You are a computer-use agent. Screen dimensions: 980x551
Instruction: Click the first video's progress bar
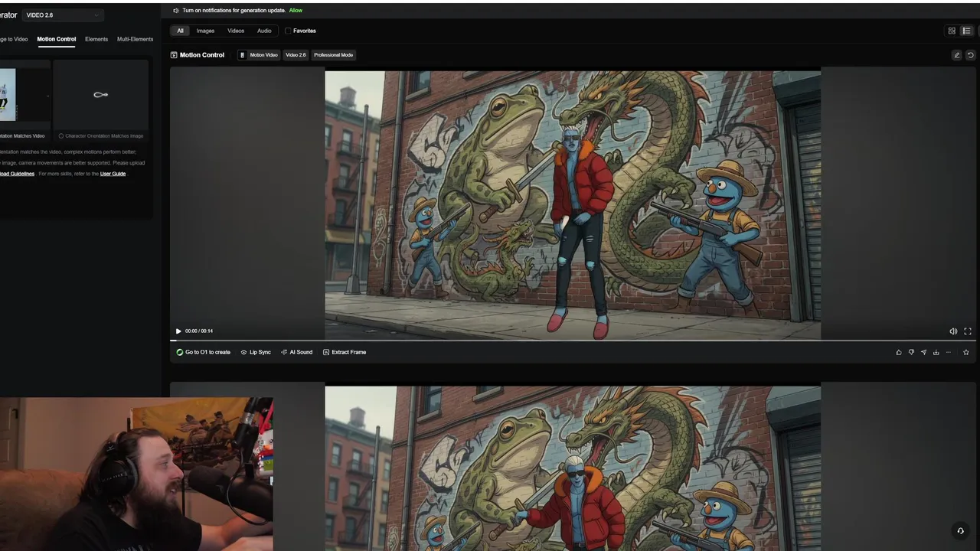pos(573,341)
